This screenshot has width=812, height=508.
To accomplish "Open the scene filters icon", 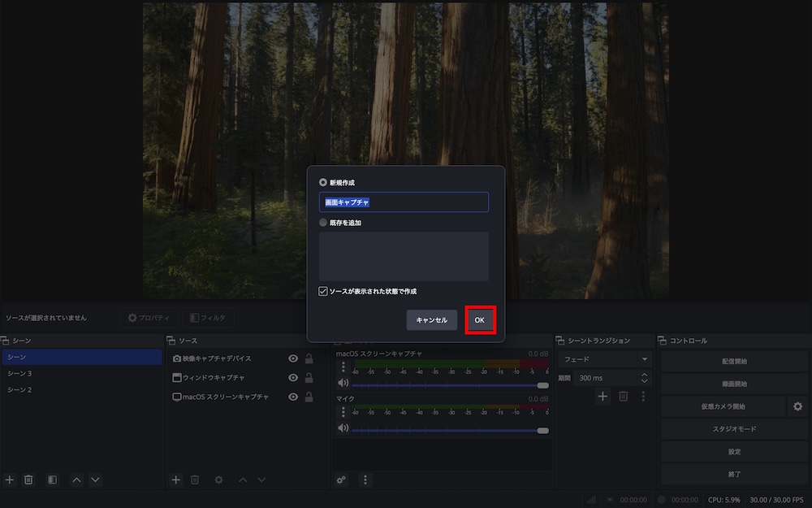I will (52, 480).
